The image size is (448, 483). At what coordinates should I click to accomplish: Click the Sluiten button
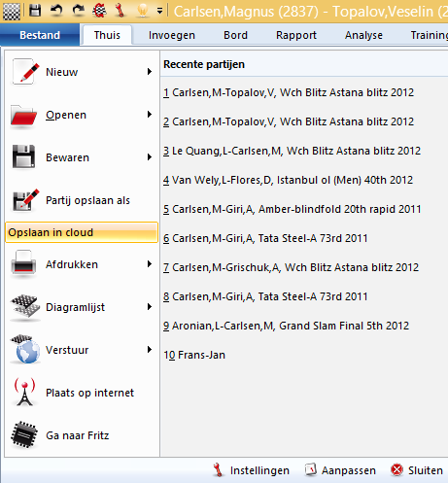pos(417,470)
